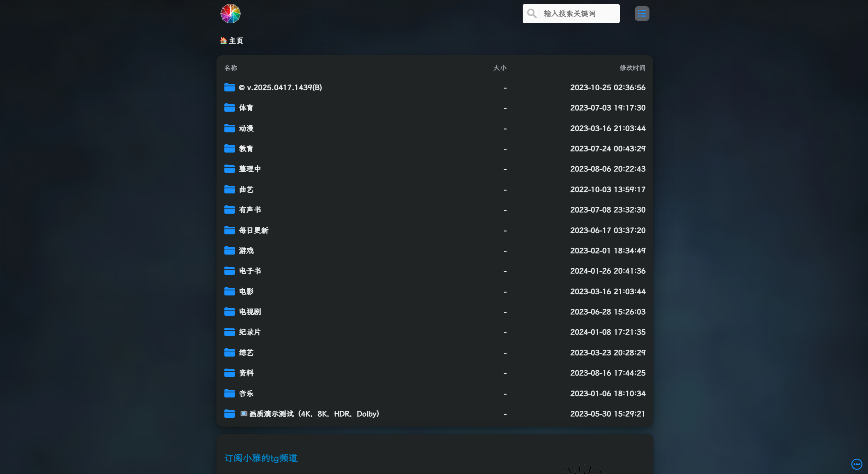868x474 pixels.
Task: Open the 动漫 folder
Action: click(246, 128)
